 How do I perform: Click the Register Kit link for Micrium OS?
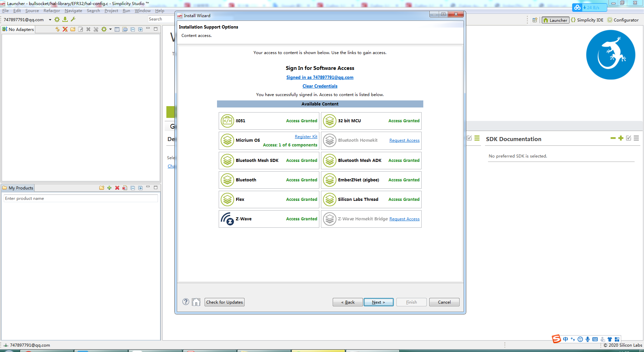pos(306,137)
